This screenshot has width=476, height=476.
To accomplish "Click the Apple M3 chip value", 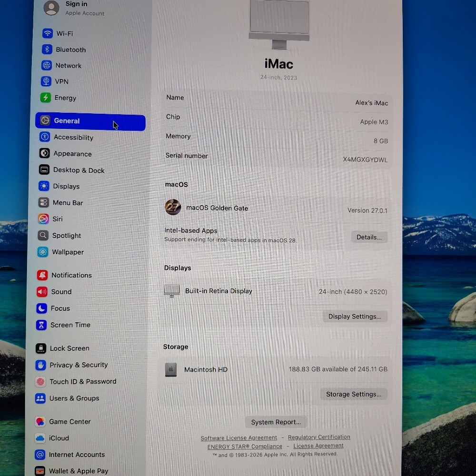I will tap(374, 122).
